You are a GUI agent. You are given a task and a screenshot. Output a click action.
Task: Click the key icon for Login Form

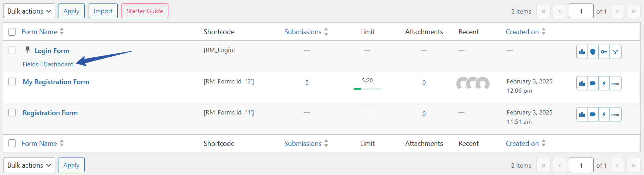[604, 52]
